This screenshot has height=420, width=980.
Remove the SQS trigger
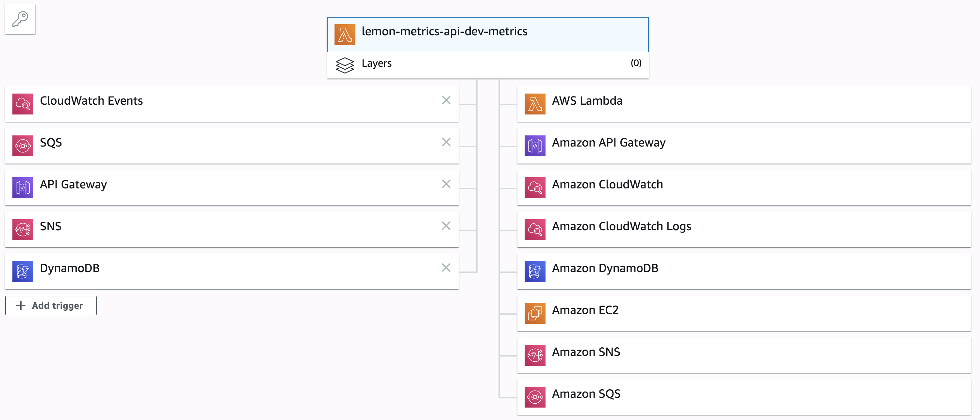pyautogui.click(x=446, y=142)
